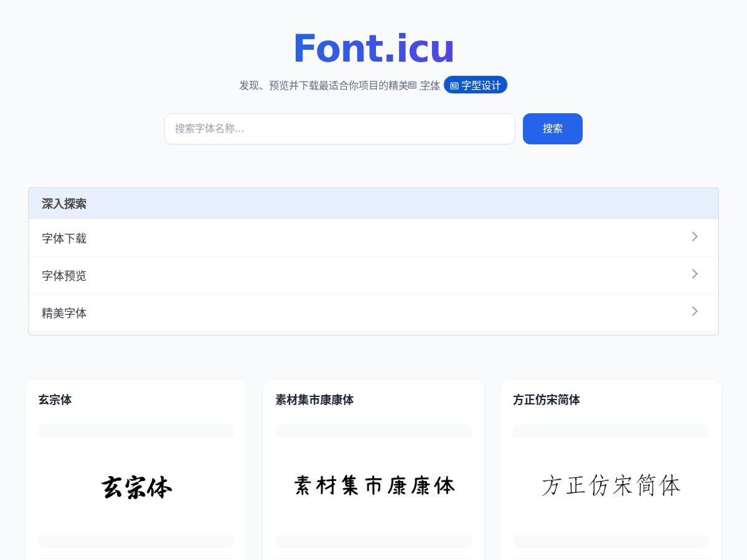Viewport: 747px width, 560px height.
Task: Click the 素材集市康康体 preview image
Action: tap(374, 486)
